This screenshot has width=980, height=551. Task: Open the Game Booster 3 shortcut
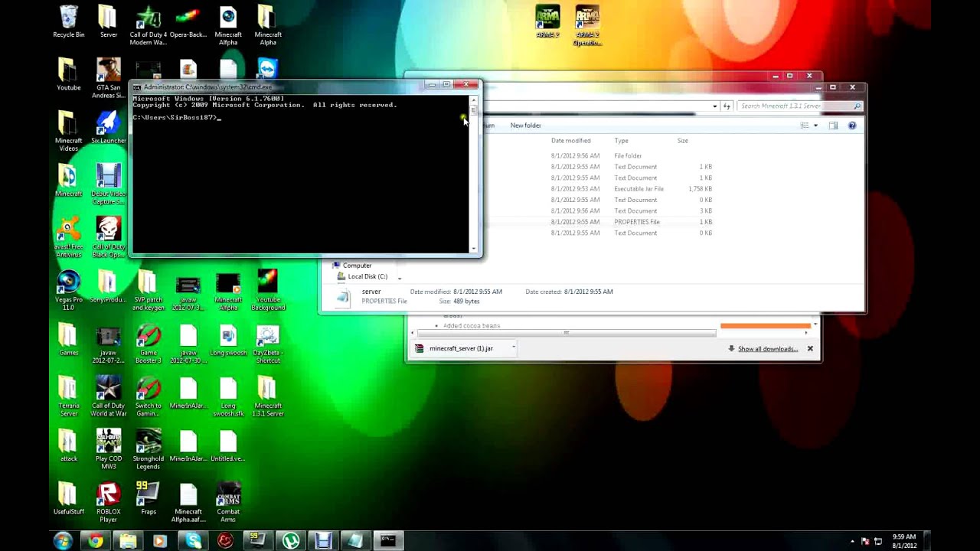click(148, 344)
